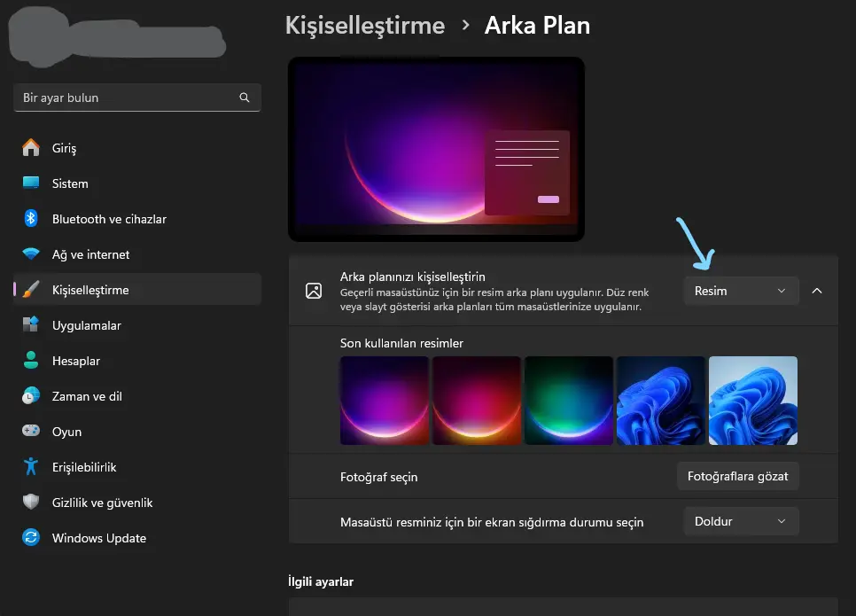Select the purple glow wallpaper thumbnail

(385, 401)
